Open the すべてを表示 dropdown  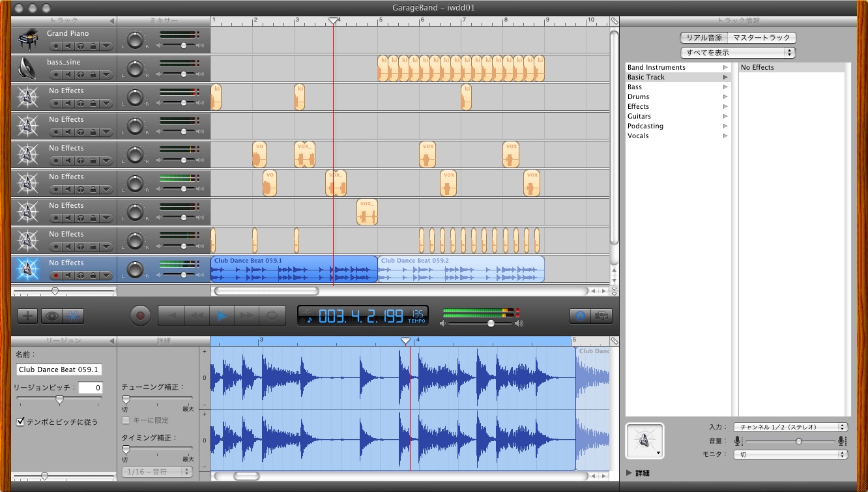tap(738, 53)
